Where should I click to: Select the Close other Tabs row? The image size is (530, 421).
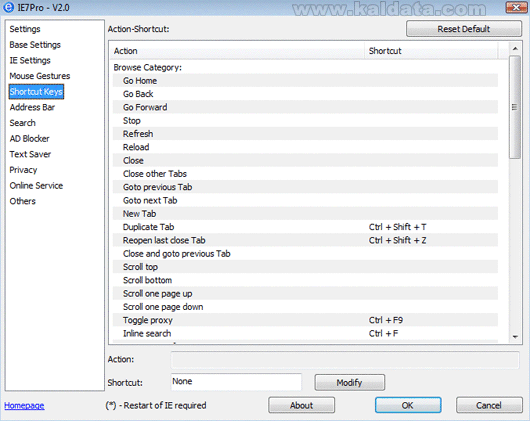click(305, 174)
